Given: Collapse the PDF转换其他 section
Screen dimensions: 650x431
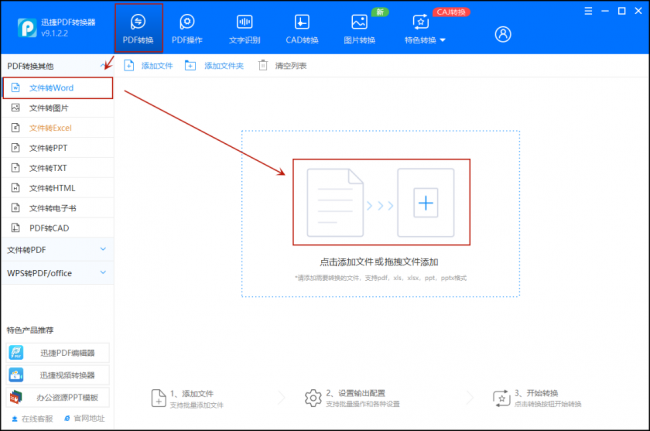Looking at the screenshot, I should [103, 66].
